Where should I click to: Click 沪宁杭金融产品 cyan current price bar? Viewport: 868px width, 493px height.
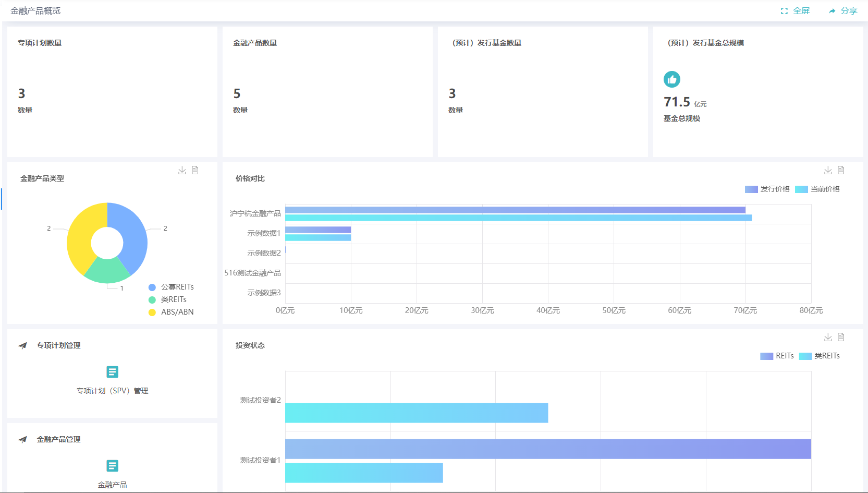(x=518, y=218)
